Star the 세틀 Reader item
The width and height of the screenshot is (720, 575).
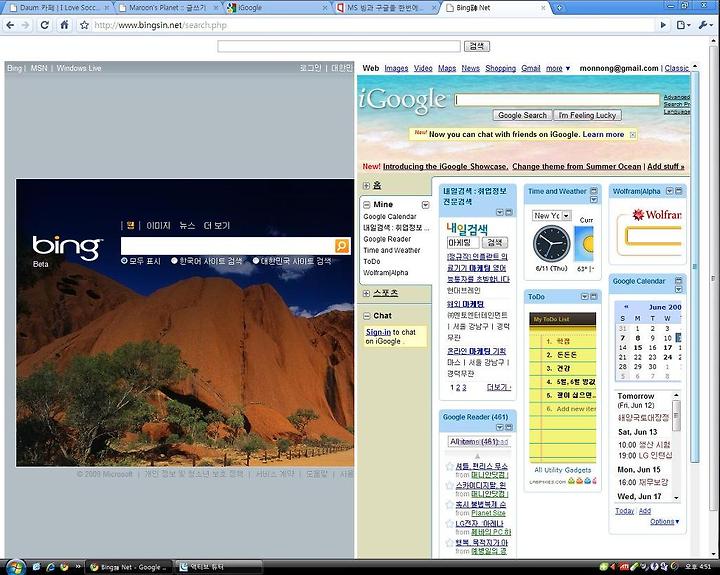(450, 466)
